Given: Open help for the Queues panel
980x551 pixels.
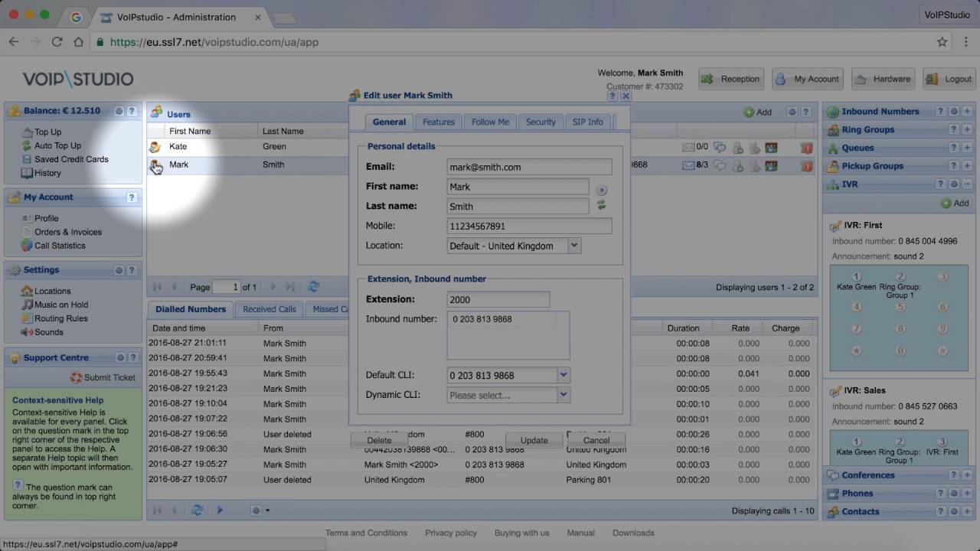Looking at the screenshot, I should click(x=954, y=148).
